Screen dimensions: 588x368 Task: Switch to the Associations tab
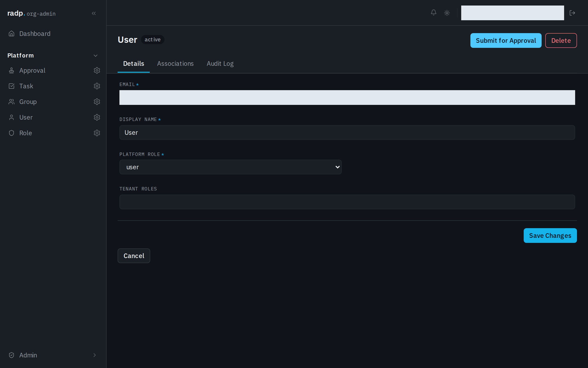(175, 63)
